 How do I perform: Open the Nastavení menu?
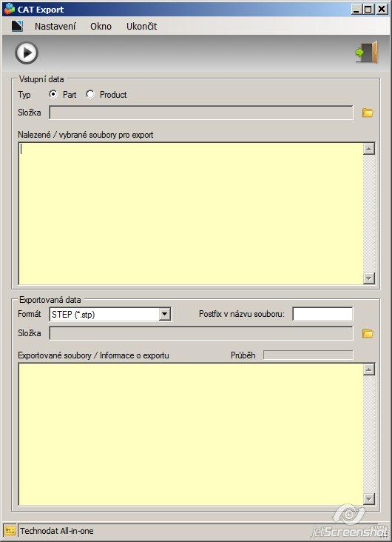tap(55, 26)
